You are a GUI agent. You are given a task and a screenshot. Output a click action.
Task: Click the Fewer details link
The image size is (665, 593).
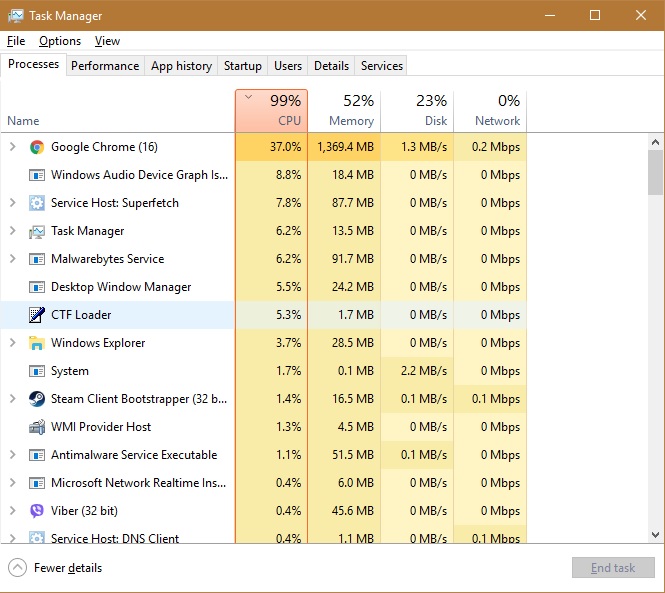68,568
